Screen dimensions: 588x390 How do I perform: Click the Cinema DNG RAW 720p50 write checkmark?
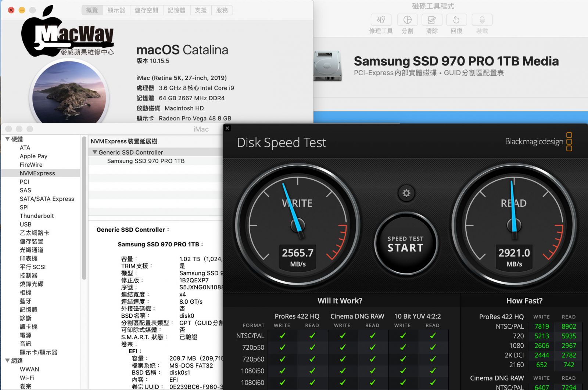tap(343, 347)
